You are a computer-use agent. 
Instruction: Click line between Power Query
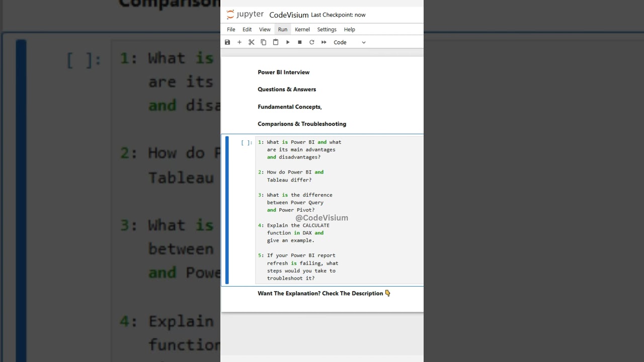tap(295, 203)
